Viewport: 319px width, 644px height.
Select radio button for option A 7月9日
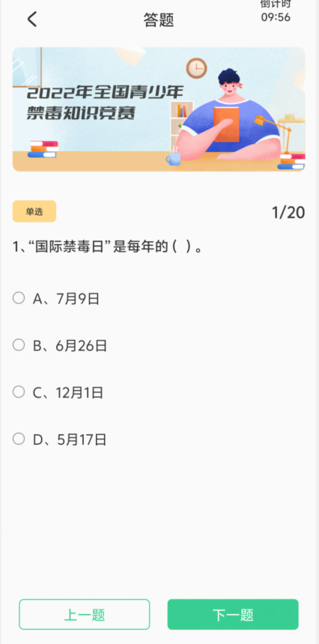[x=19, y=298]
